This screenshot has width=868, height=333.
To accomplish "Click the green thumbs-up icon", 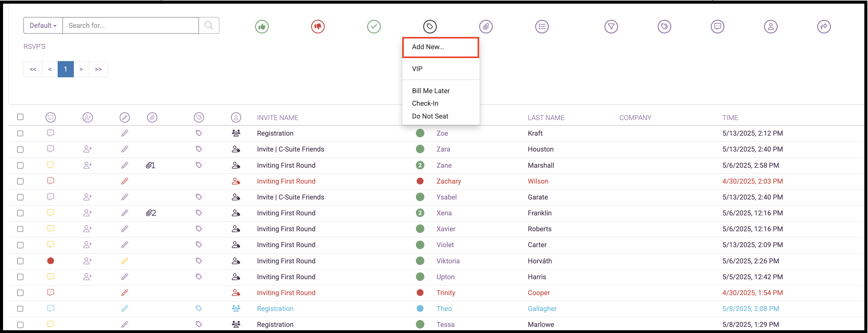I will (262, 26).
